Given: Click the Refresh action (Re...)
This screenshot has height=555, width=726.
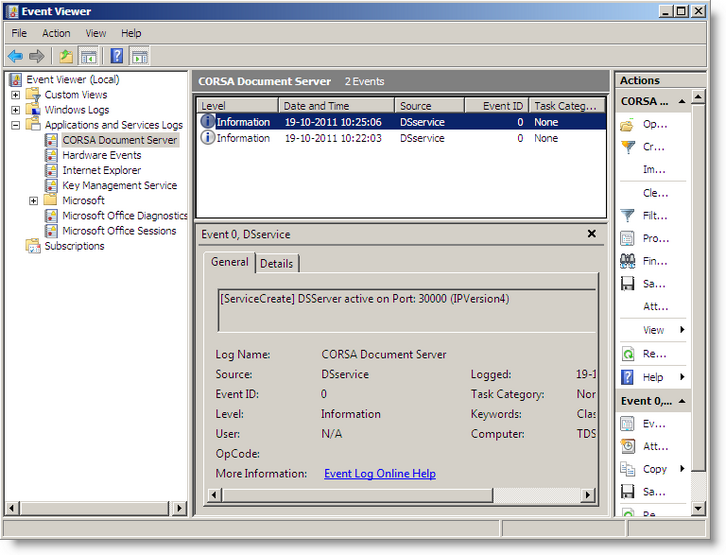Looking at the screenshot, I should tap(654, 354).
